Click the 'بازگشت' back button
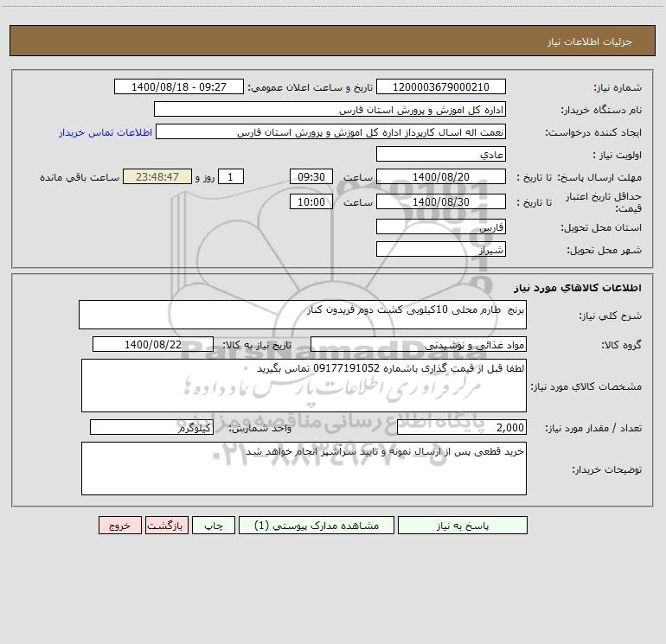 (x=166, y=525)
